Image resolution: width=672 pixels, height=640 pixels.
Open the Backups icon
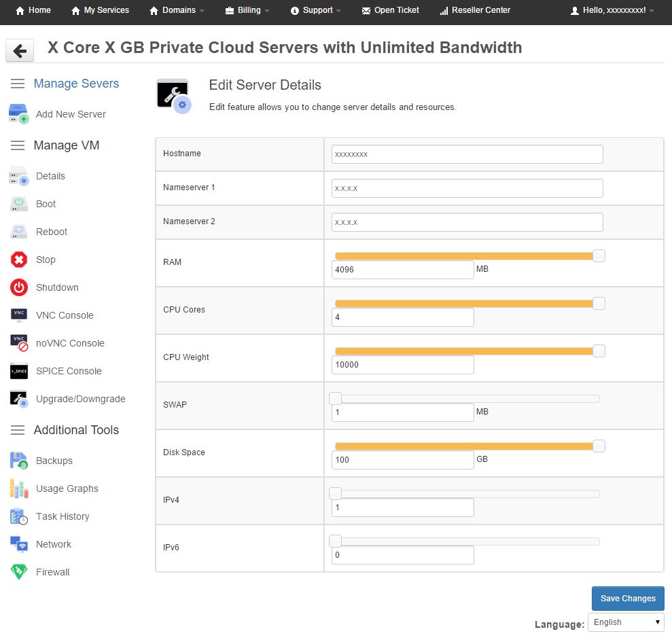tap(19, 461)
